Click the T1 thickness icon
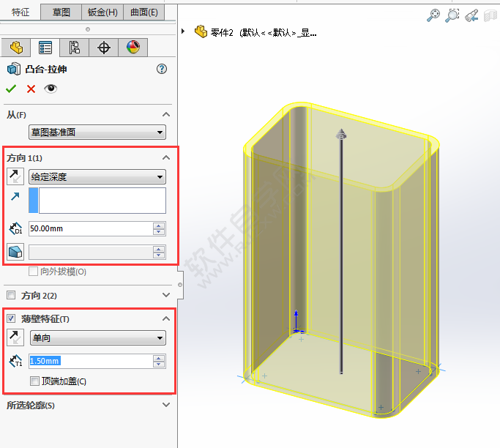The image size is (500, 448). (x=15, y=362)
